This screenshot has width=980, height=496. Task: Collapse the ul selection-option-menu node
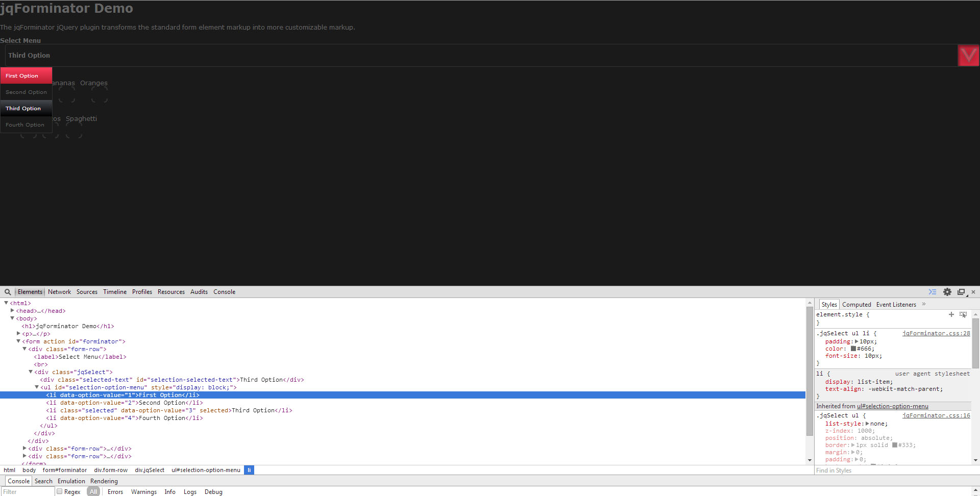point(37,387)
